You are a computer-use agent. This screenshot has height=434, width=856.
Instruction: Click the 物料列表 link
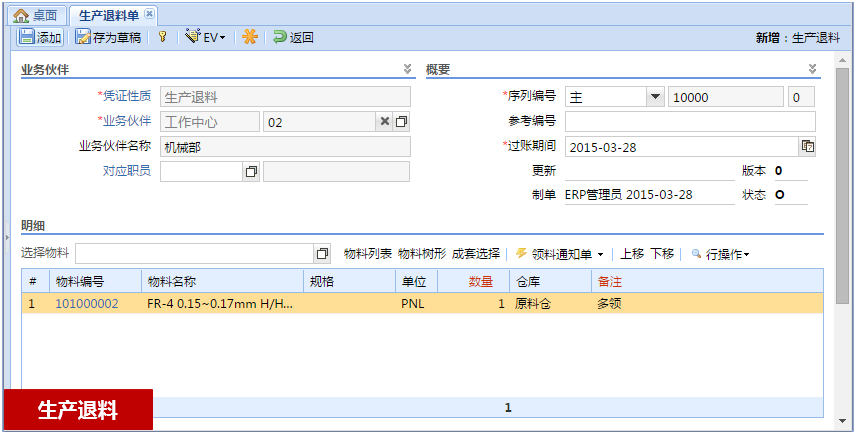pos(368,253)
